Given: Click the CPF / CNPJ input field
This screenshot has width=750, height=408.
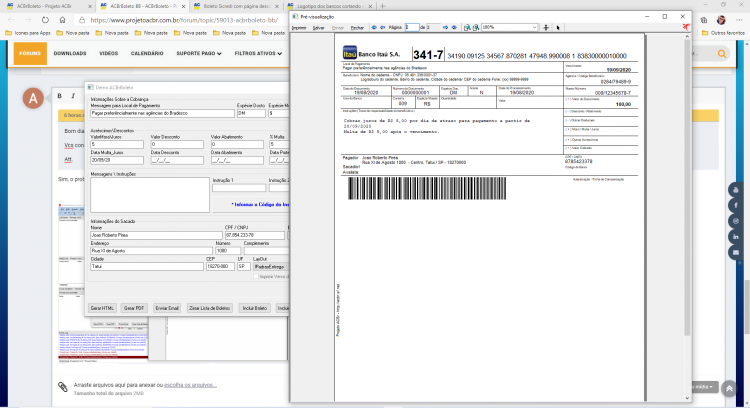Looking at the screenshot, I should [x=255, y=235].
